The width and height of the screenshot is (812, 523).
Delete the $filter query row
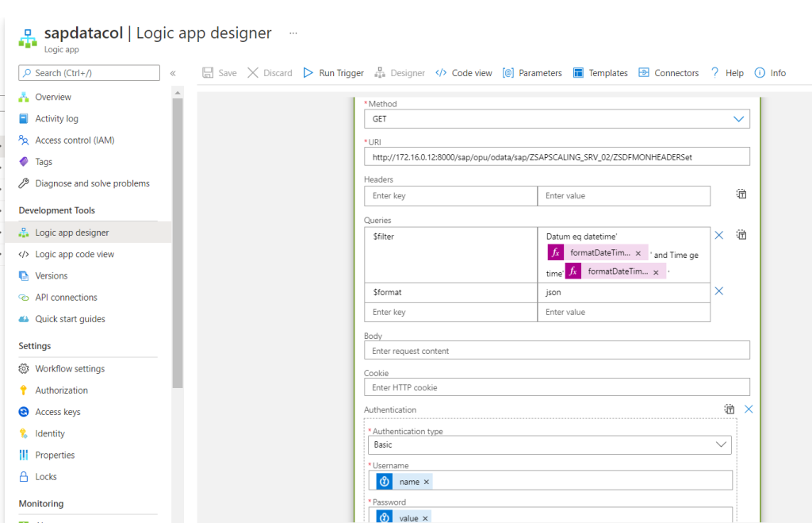[x=718, y=236]
